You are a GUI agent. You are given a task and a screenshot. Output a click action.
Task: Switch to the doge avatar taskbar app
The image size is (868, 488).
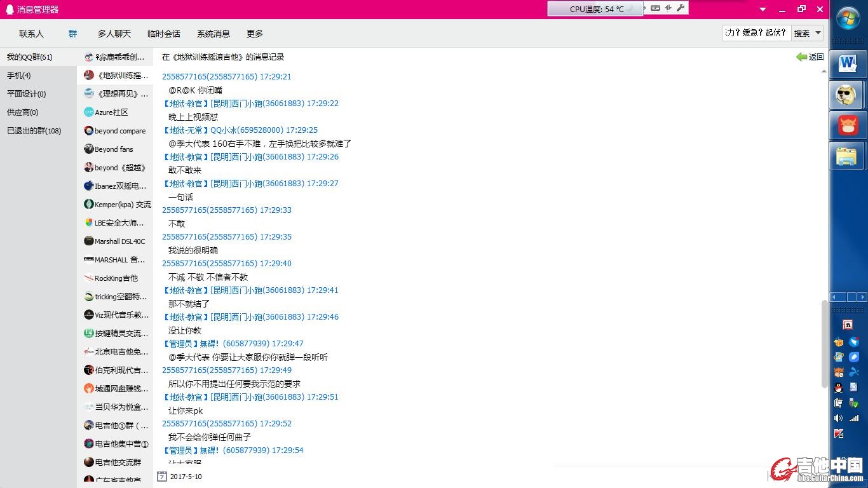coord(848,95)
